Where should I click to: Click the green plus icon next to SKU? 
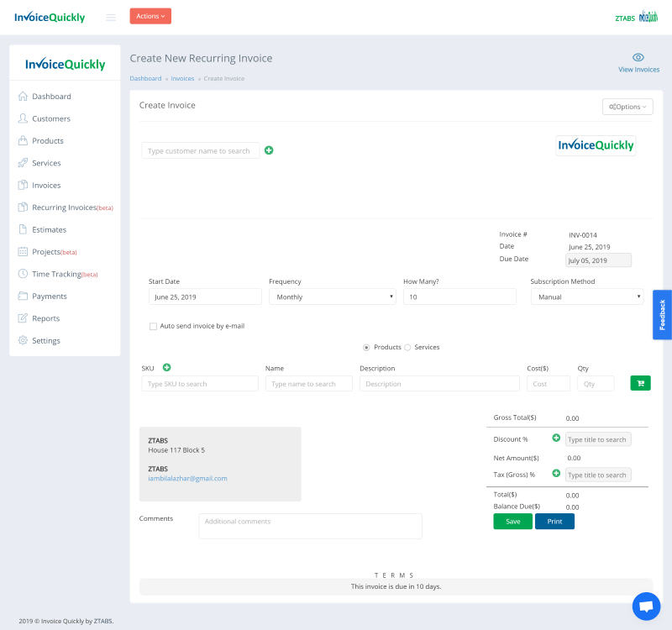tap(166, 367)
